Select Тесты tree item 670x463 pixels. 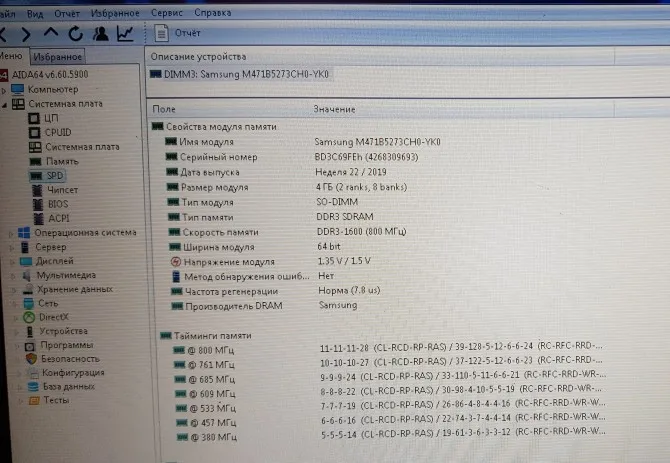point(49,401)
